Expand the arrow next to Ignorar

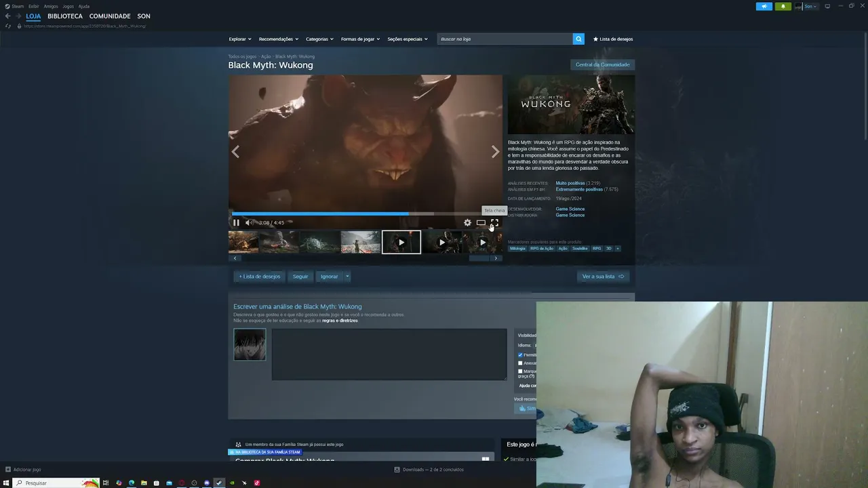pyautogui.click(x=347, y=277)
